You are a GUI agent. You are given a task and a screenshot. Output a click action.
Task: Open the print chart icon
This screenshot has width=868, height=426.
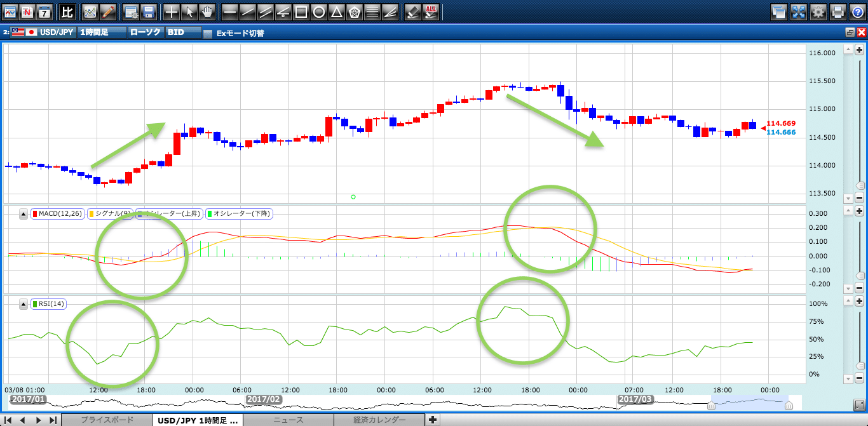pyautogui.click(x=838, y=11)
